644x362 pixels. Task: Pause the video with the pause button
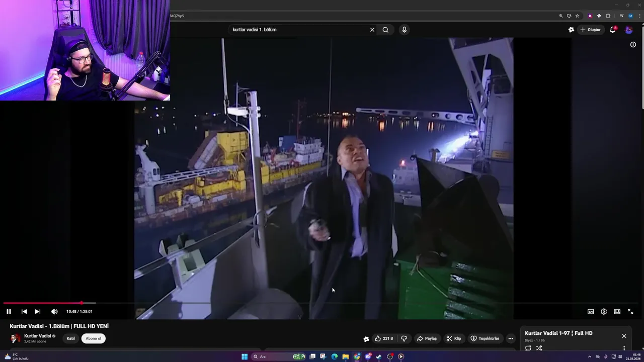pyautogui.click(x=9, y=312)
